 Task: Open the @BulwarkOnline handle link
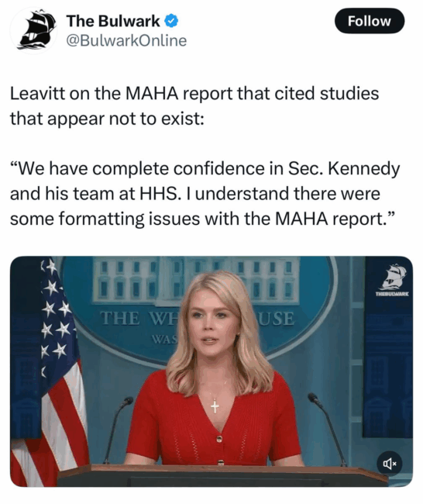(x=126, y=41)
